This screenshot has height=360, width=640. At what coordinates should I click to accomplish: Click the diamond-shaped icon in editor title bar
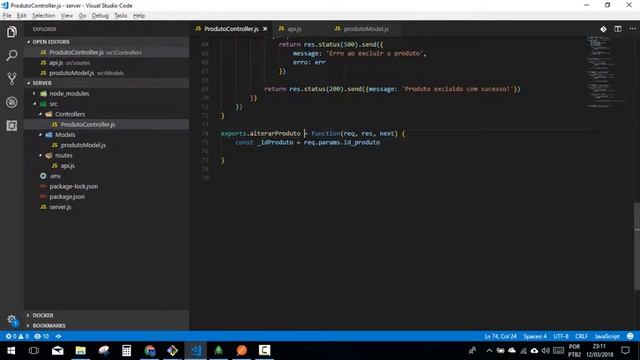click(603, 29)
